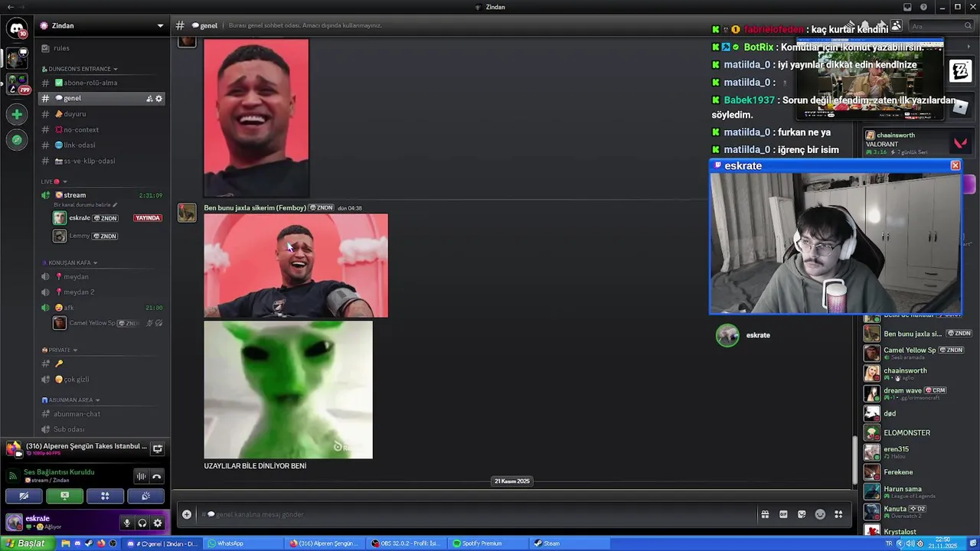Collapse the LIVE category
This screenshot has height=551, width=980.
coord(54,181)
